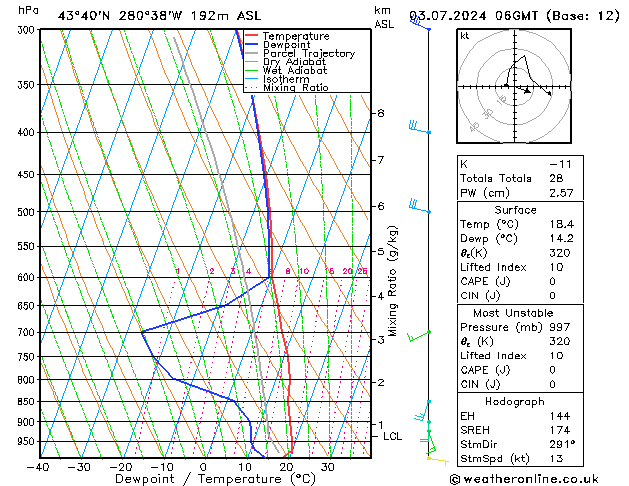The width and height of the screenshot is (629, 486).
Task: Click the Pressure (mb) value '997'
Action: (560, 327)
